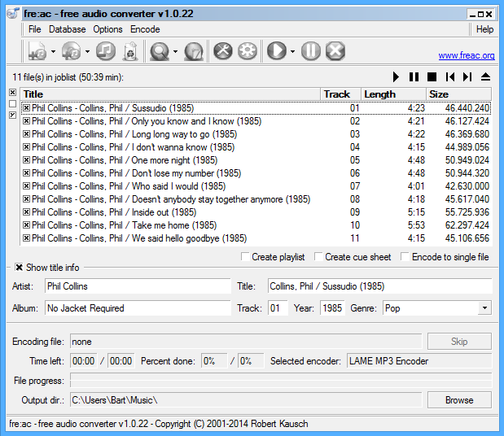Image resolution: width=504 pixels, height=436 pixels.
Task: Expand the arrow next to the start encoding icon
Action: click(x=292, y=52)
